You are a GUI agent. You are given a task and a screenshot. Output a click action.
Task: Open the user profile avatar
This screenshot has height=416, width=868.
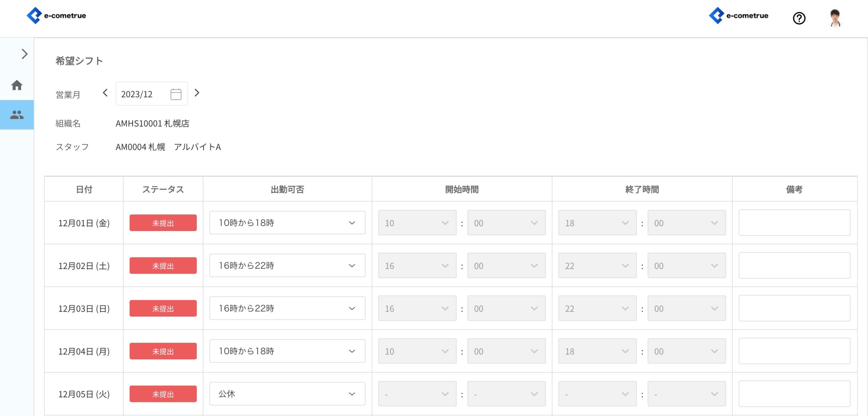click(x=835, y=18)
